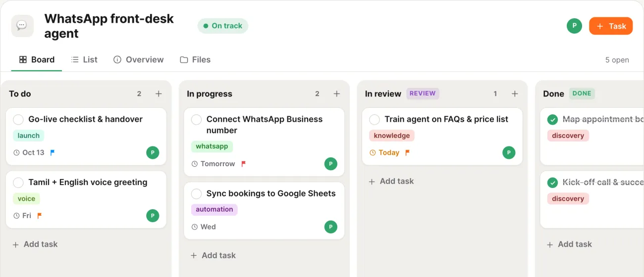
Task: Open assignee avatar on Tamil voice greeting card
Action: 153,216
